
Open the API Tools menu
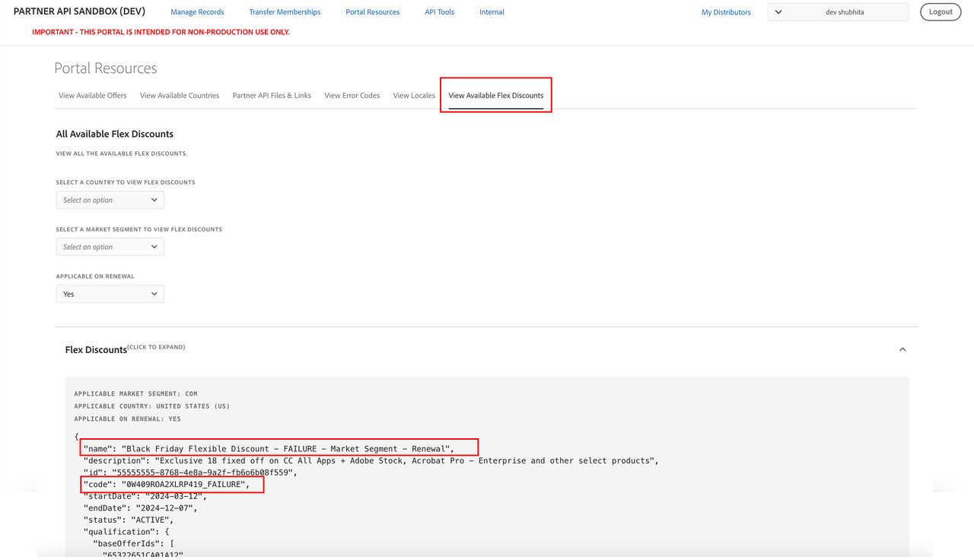tap(439, 11)
